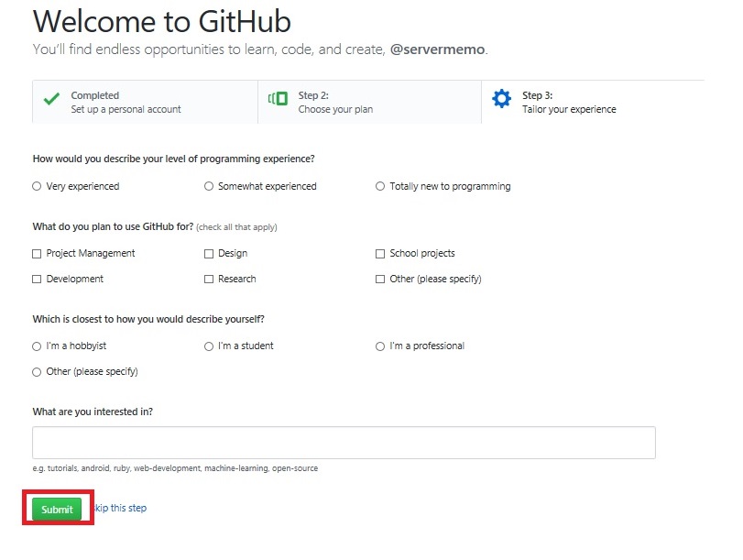Check Other (please specify) checkbox
743x560 pixels.
pos(380,280)
